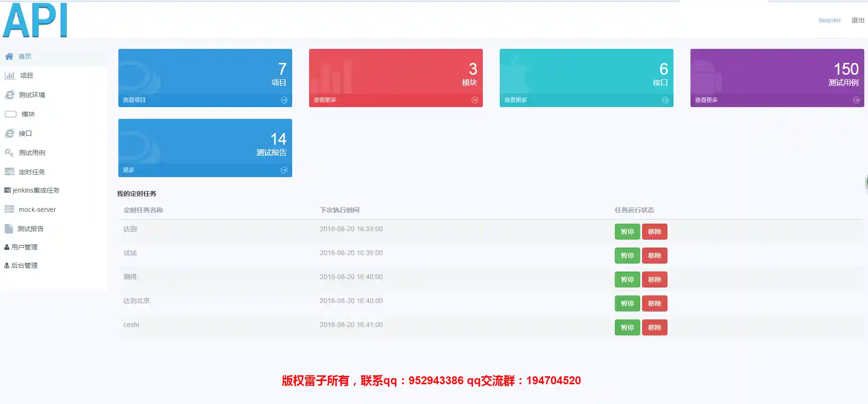Screen dimensions: 868x404
Task: Go to 用户管理 in sidebar
Action: pos(24,247)
